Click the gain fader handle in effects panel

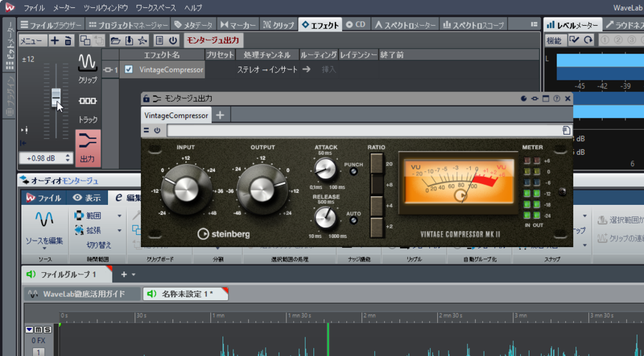coord(57,98)
